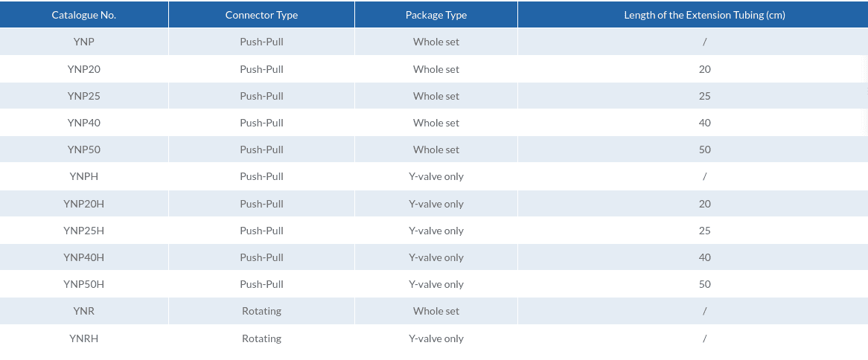868x360 pixels.
Task: Click the YNP25 catalogue number cell
Action: 83,96
